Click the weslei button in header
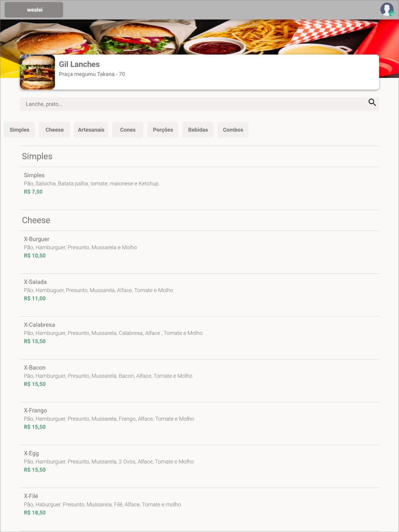 tap(34, 10)
